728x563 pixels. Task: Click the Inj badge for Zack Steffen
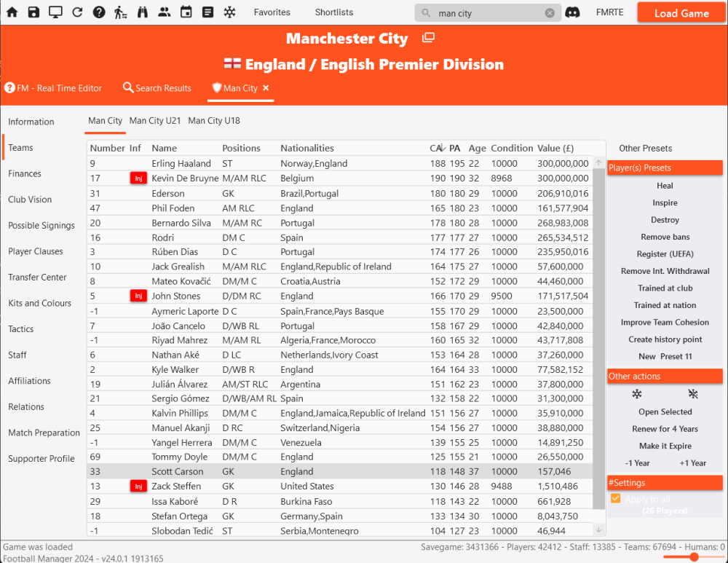tap(138, 487)
